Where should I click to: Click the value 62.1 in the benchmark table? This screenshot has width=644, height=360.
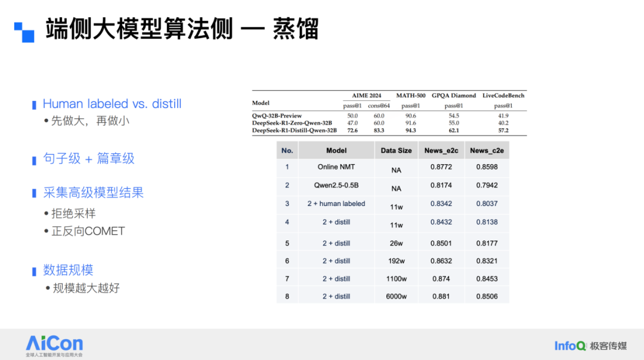click(x=454, y=130)
